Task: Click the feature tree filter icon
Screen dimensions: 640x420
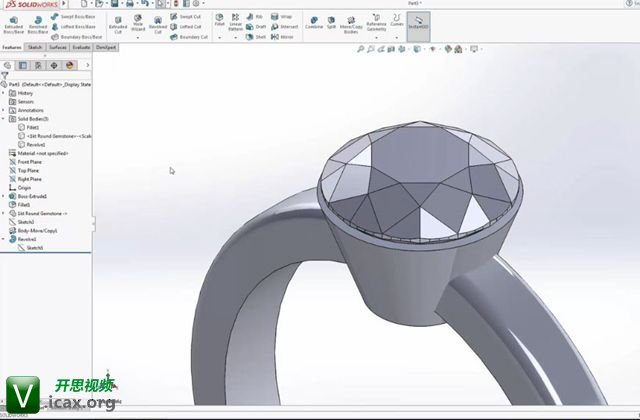Action: click(5, 76)
